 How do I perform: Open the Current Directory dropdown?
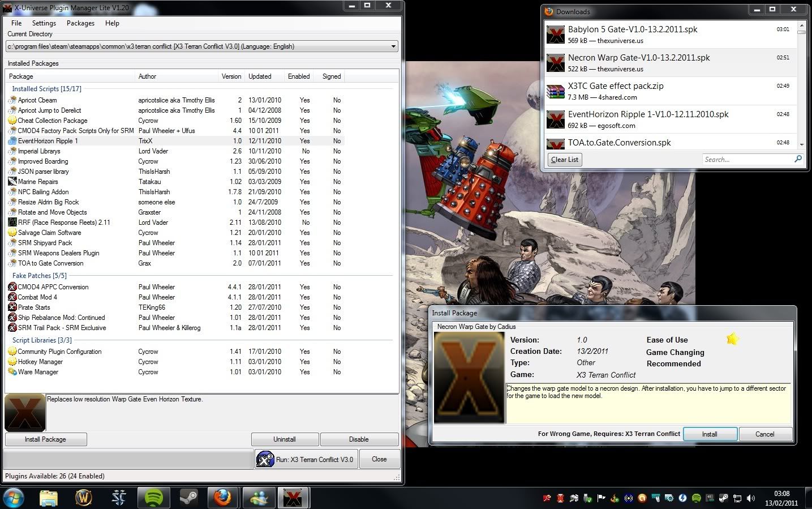coord(393,46)
